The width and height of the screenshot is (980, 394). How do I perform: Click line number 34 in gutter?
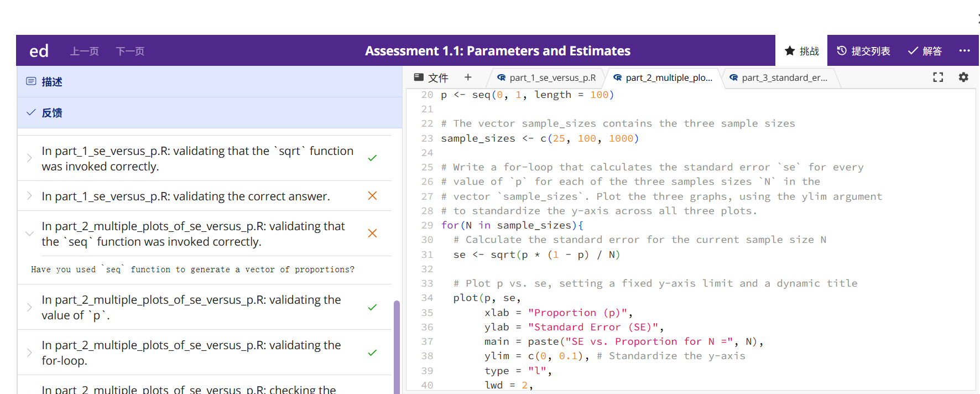point(427,298)
